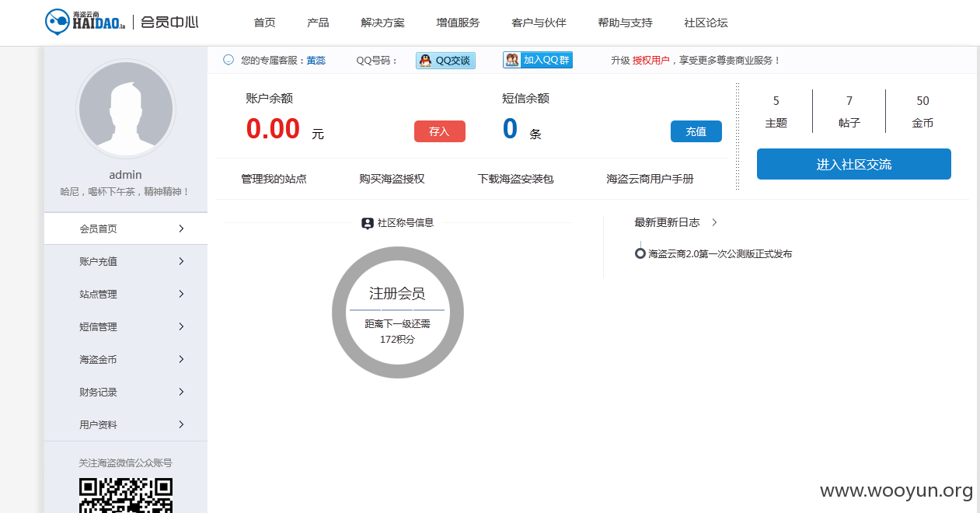This screenshot has width=980, height=513.
Task: Click the customer service smiley icon
Action: (228, 60)
